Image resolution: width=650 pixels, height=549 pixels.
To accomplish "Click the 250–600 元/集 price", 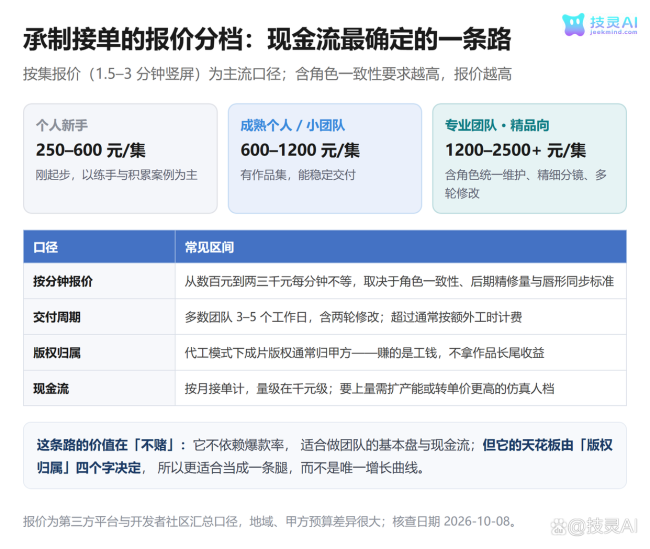I will tap(91, 150).
